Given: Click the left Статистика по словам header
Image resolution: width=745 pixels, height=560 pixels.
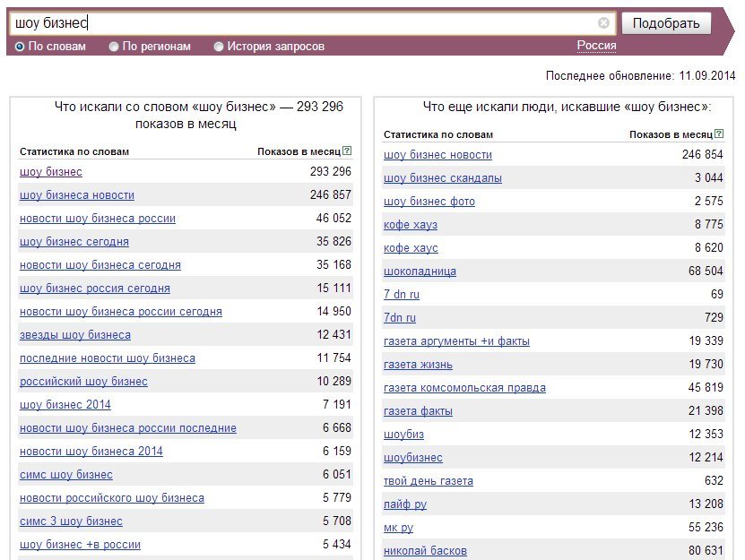Looking at the screenshot, I should click(74, 151).
